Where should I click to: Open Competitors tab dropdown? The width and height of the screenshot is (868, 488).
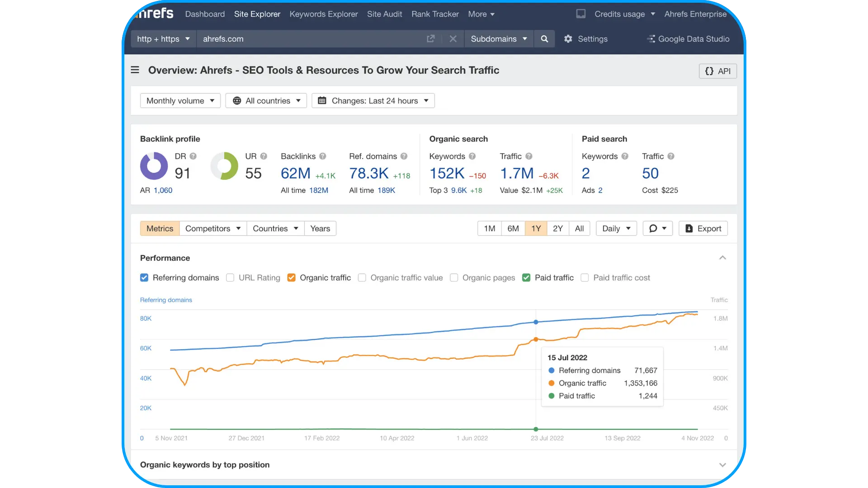coord(213,229)
